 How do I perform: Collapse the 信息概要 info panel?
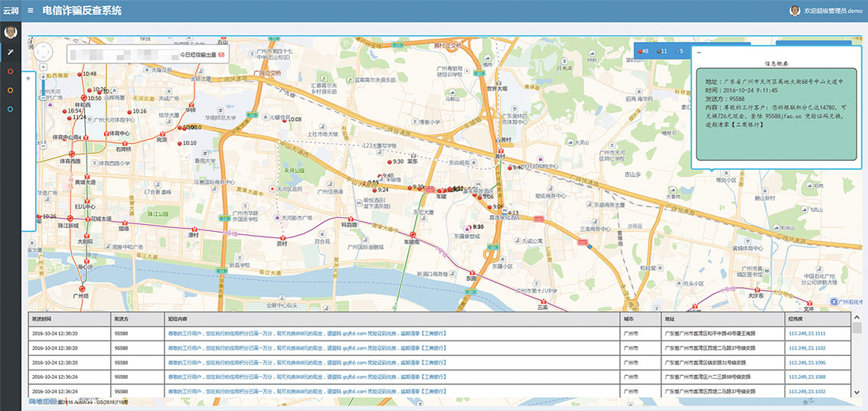pyautogui.click(x=698, y=52)
